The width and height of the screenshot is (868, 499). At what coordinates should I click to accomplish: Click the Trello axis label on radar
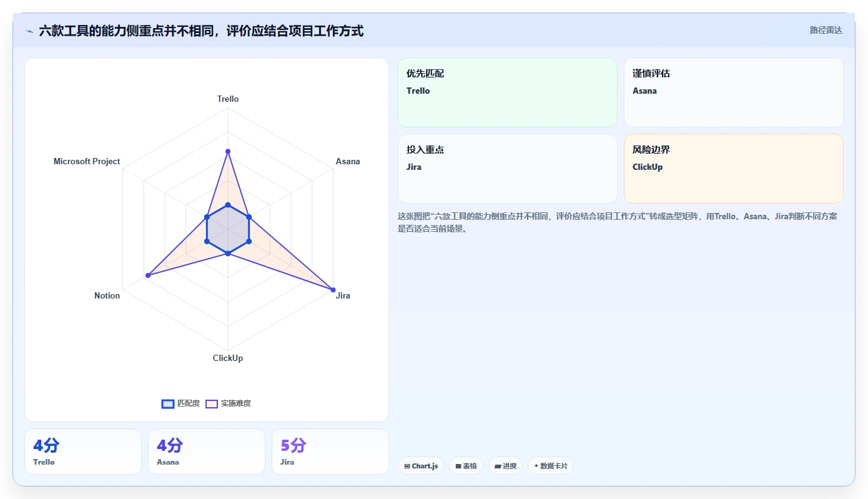pos(228,99)
